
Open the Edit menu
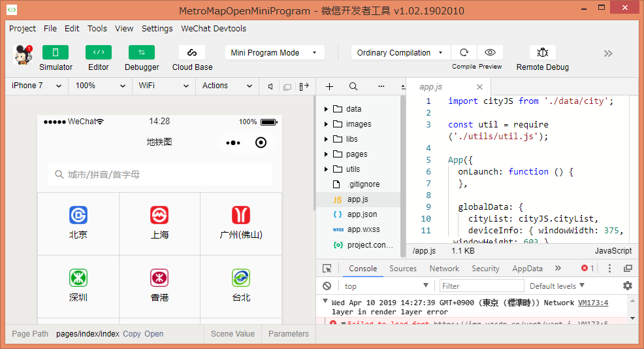click(x=72, y=28)
